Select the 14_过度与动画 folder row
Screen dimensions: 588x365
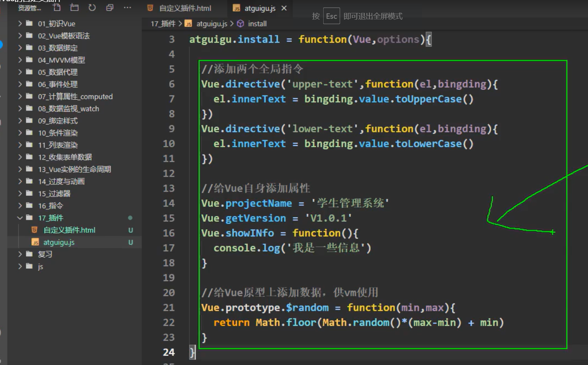click(75, 182)
